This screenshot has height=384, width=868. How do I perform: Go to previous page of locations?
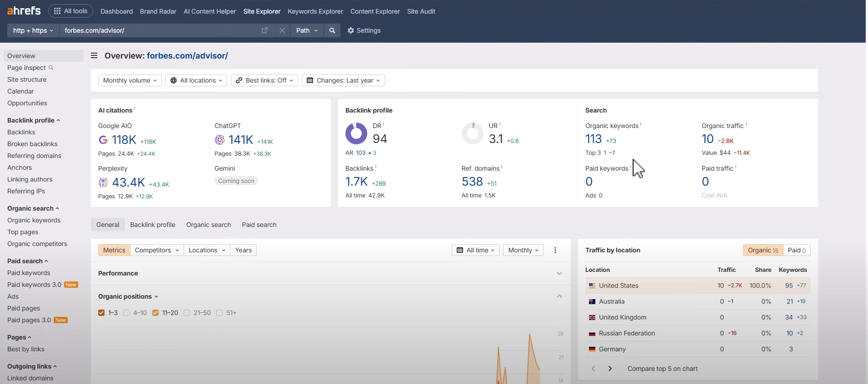pyautogui.click(x=593, y=369)
